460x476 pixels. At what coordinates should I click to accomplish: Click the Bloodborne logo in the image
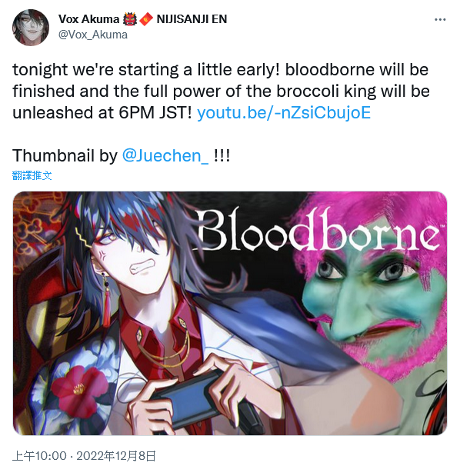(318, 229)
